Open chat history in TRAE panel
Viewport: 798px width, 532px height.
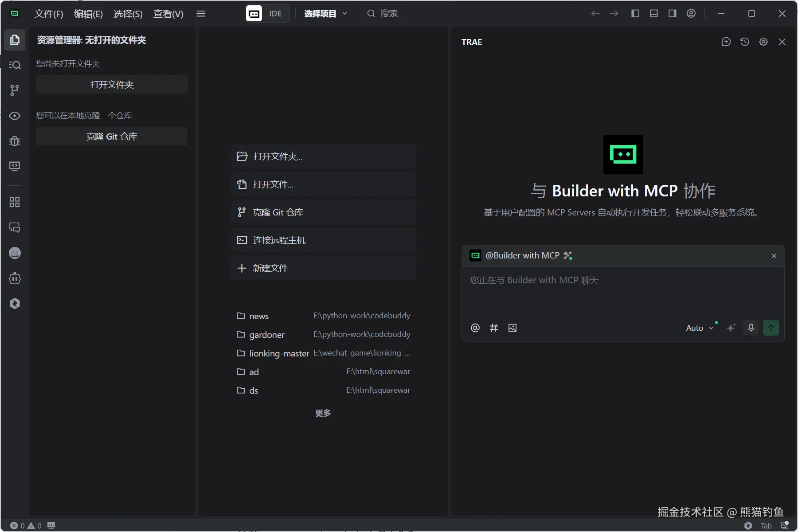[745, 42]
